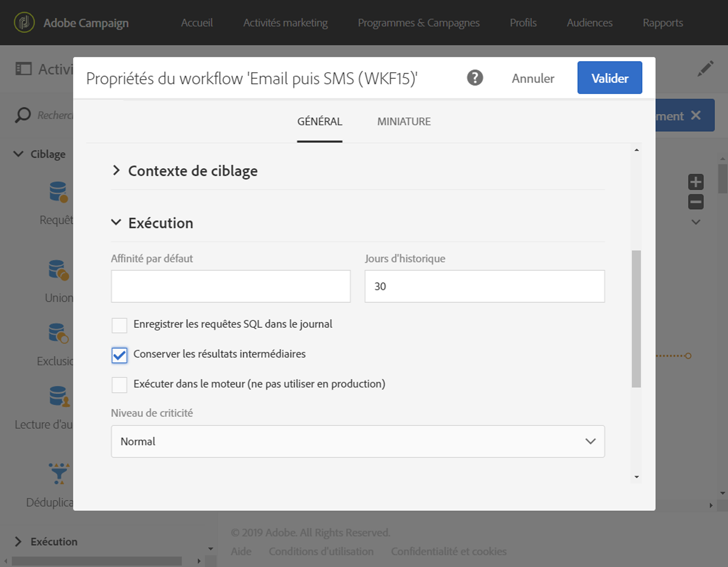Select the Lecture d'audience activity icon
Viewport: 728px width, 567px height.
click(59, 396)
